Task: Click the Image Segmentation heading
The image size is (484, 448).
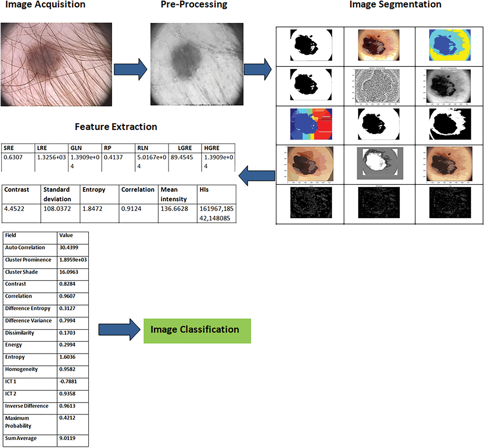Action: click(x=395, y=5)
